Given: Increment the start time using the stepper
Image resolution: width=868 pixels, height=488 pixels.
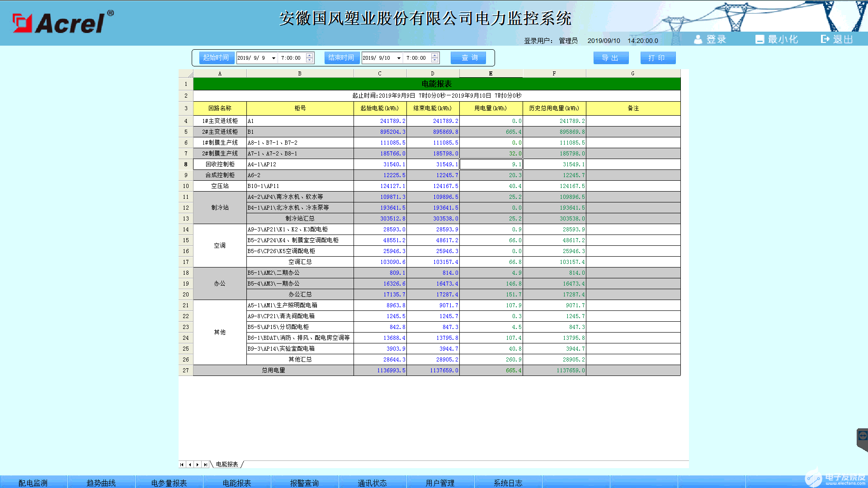Looking at the screenshot, I should coord(309,55).
